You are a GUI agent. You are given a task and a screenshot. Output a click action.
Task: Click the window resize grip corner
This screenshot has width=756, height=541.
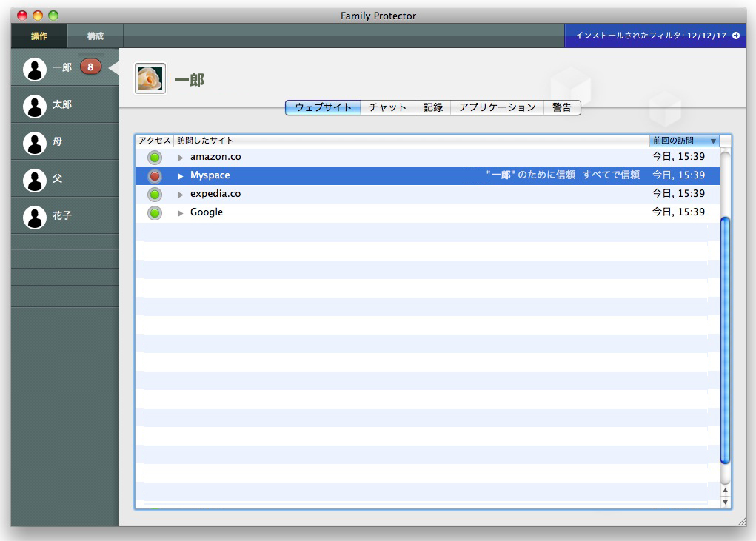[x=741, y=521]
